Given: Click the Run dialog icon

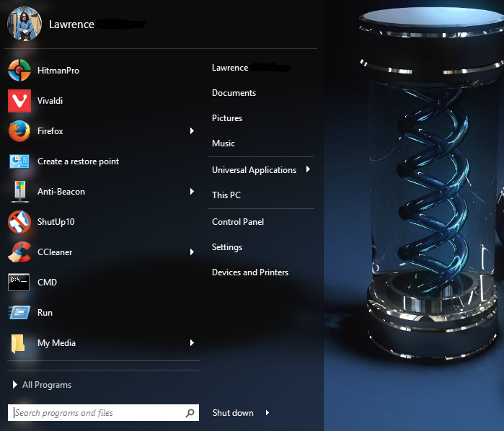Looking at the screenshot, I should (19, 312).
